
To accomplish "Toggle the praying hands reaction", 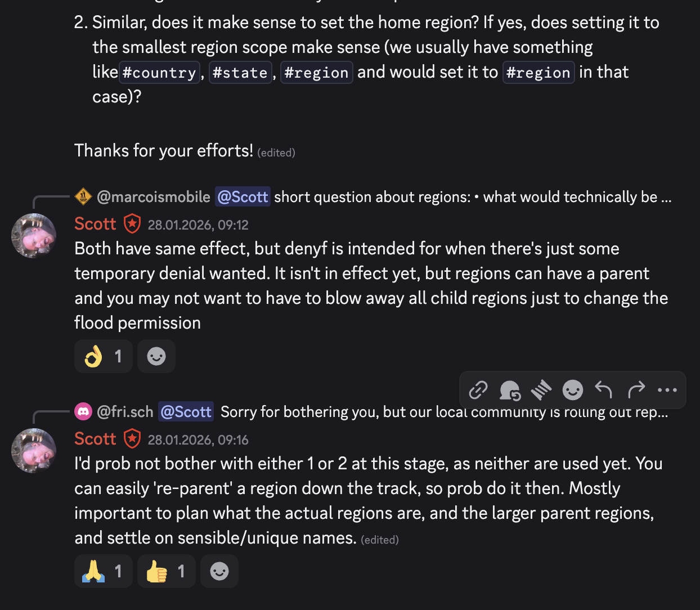I will click(104, 571).
